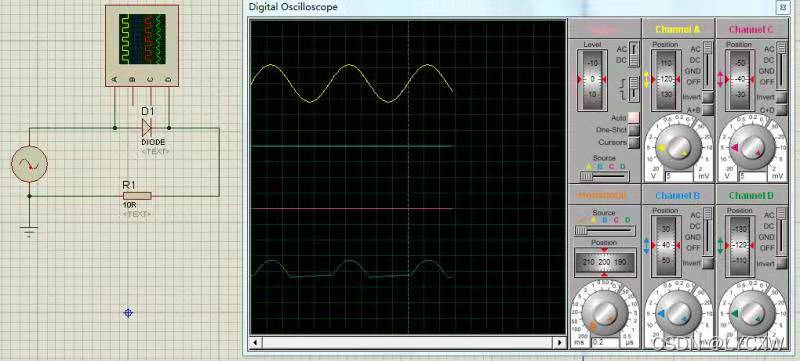Click the Channel B Position thumbwheel
800x361 pixels.
tap(666, 246)
